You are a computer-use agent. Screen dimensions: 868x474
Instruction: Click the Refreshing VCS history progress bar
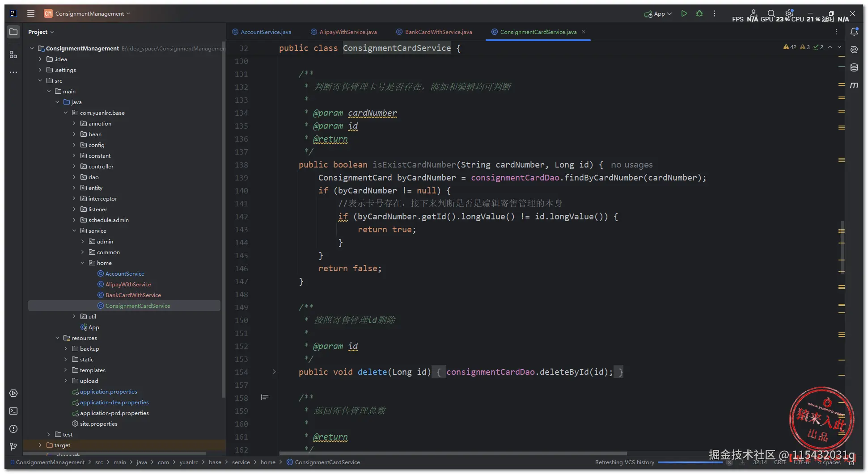(690, 462)
